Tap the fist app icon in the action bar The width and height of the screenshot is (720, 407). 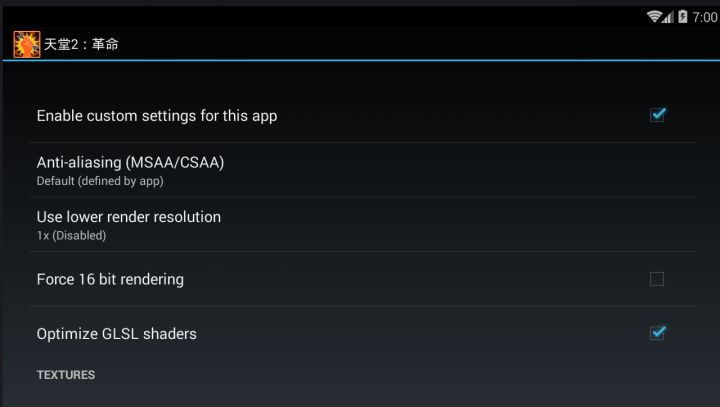27,44
